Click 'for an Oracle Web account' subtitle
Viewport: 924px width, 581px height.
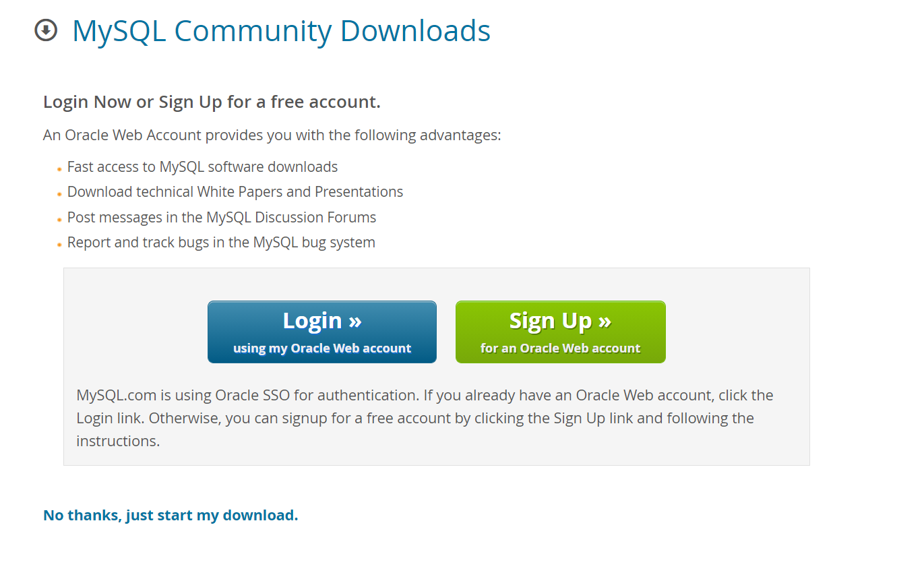click(x=561, y=348)
